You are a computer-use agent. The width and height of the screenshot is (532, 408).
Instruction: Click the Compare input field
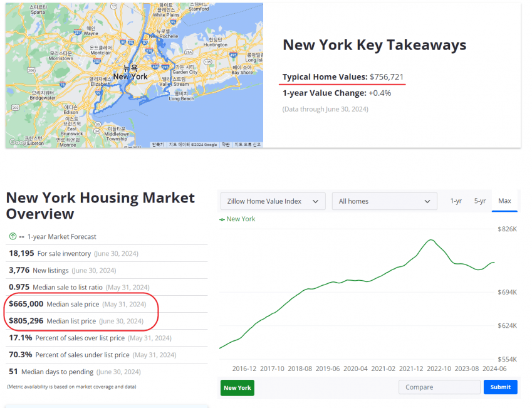[439, 387]
